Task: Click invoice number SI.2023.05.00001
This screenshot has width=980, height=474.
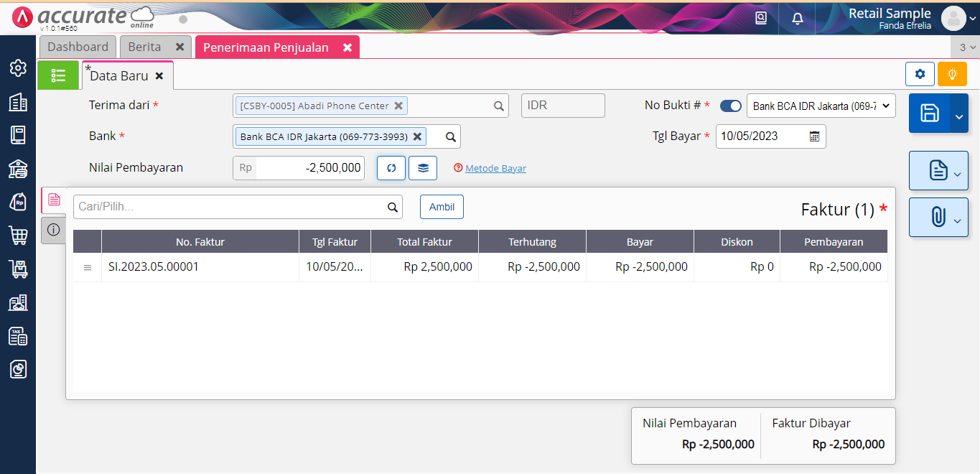Action: (x=154, y=267)
